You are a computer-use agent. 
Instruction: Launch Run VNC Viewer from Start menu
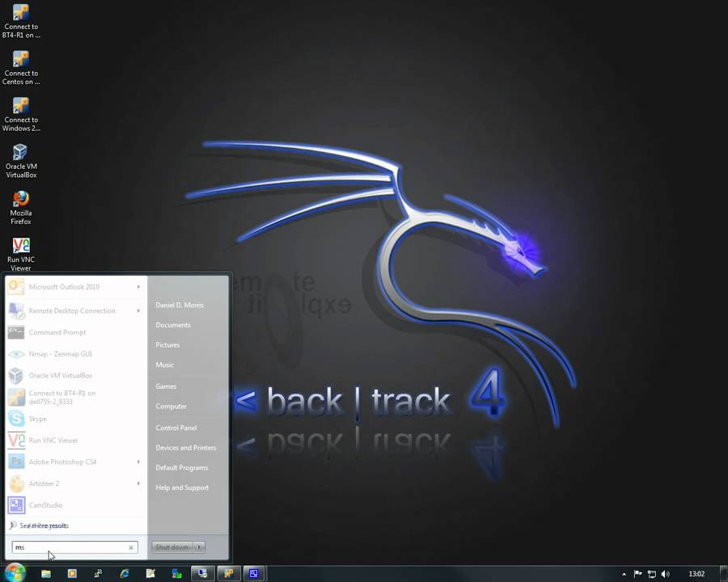click(76, 440)
